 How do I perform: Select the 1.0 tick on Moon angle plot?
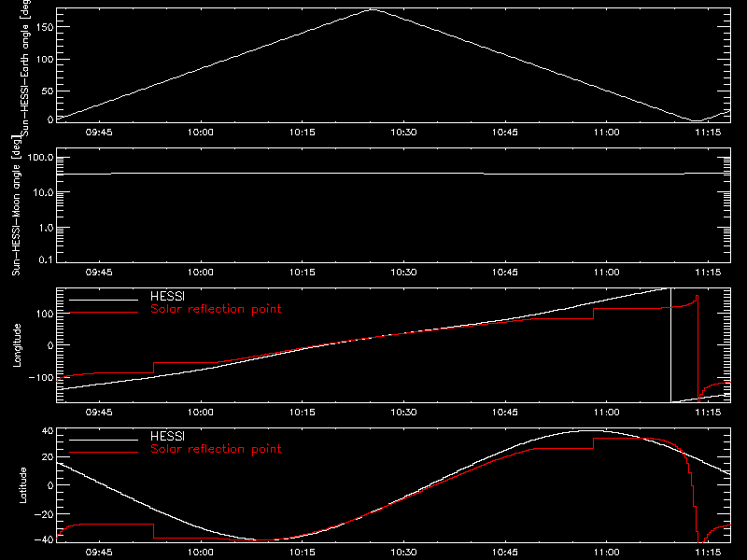point(46,228)
